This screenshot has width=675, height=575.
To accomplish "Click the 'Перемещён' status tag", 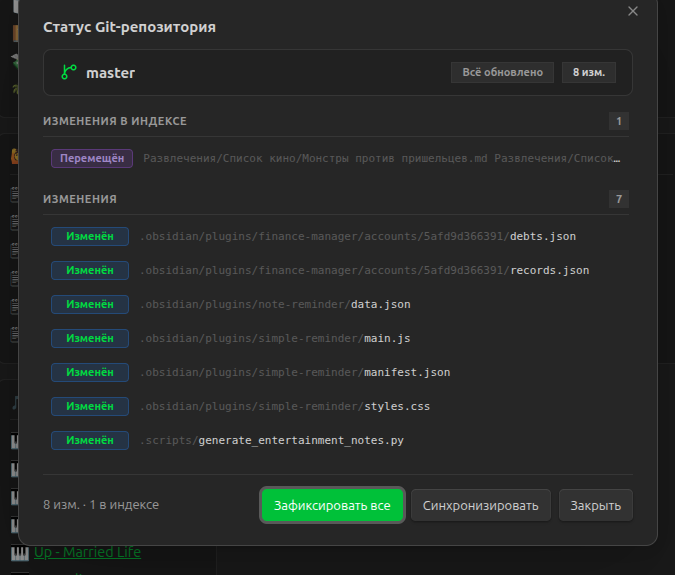I will click(92, 158).
